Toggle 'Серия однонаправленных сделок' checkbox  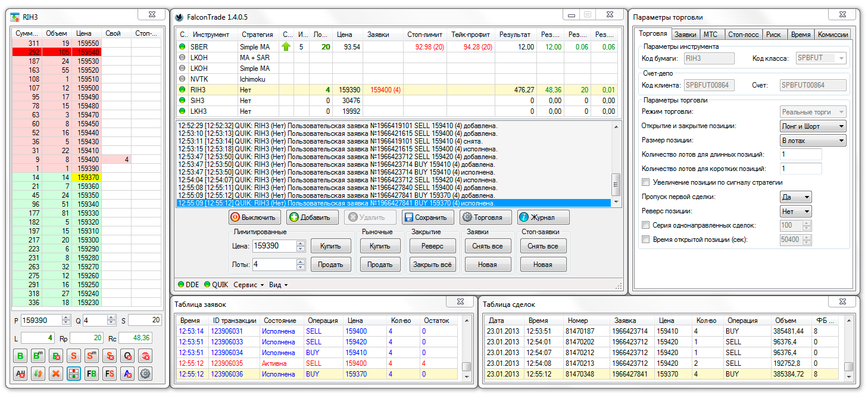tap(646, 225)
